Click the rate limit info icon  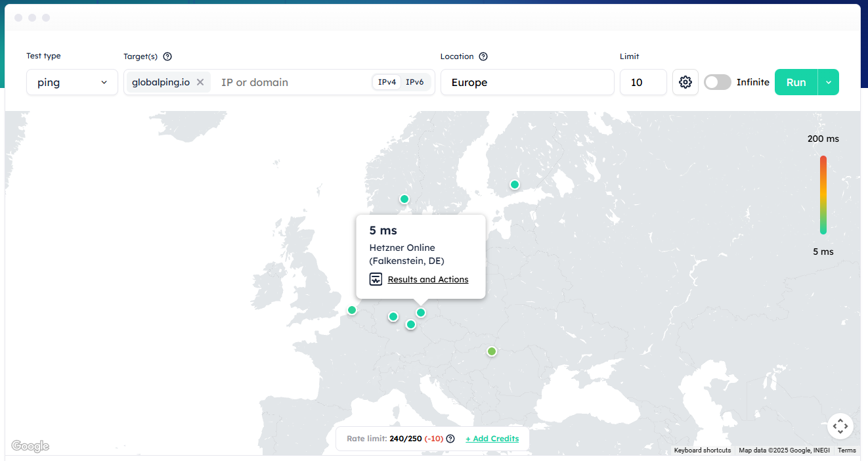pyautogui.click(x=450, y=439)
